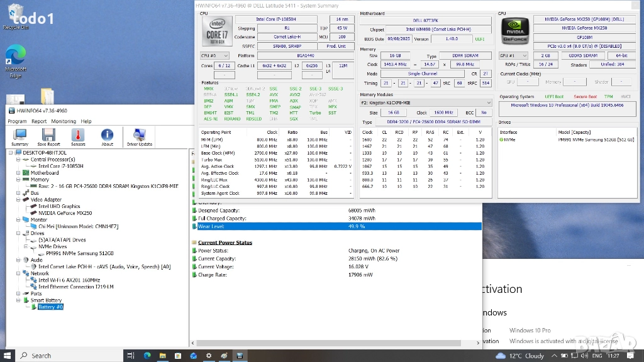Collapse the Central Processor(s) tree node
Viewport: 644px width, 362px height.
pos(18,160)
